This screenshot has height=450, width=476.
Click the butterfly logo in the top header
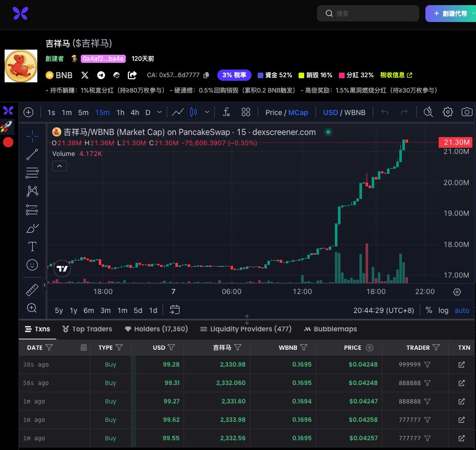(20, 13)
